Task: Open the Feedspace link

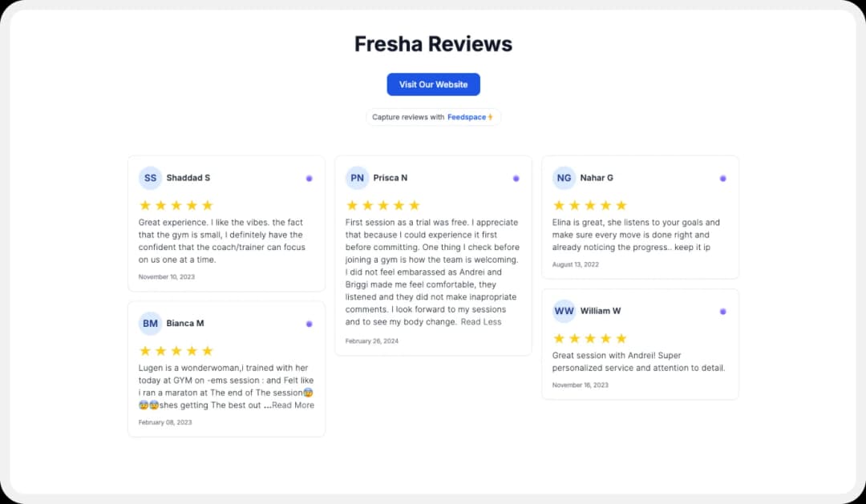Action: pyautogui.click(x=467, y=117)
